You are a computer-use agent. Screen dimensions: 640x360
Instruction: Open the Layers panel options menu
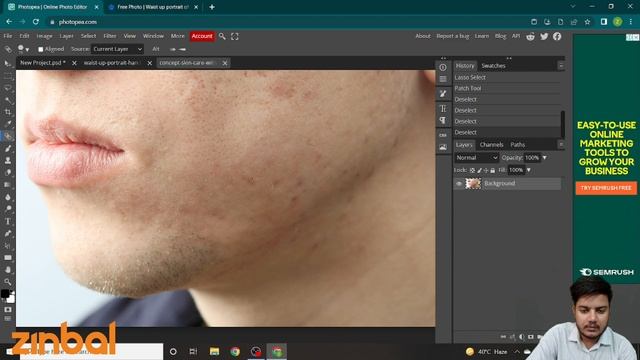(x=561, y=144)
